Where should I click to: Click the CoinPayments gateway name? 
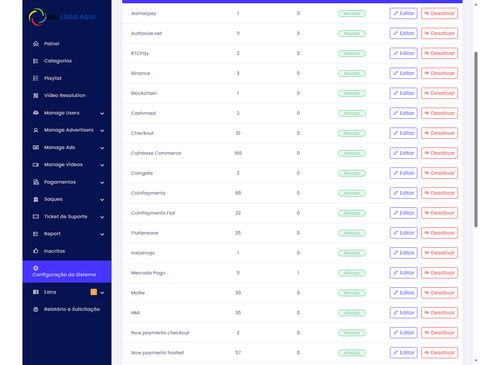148,193
